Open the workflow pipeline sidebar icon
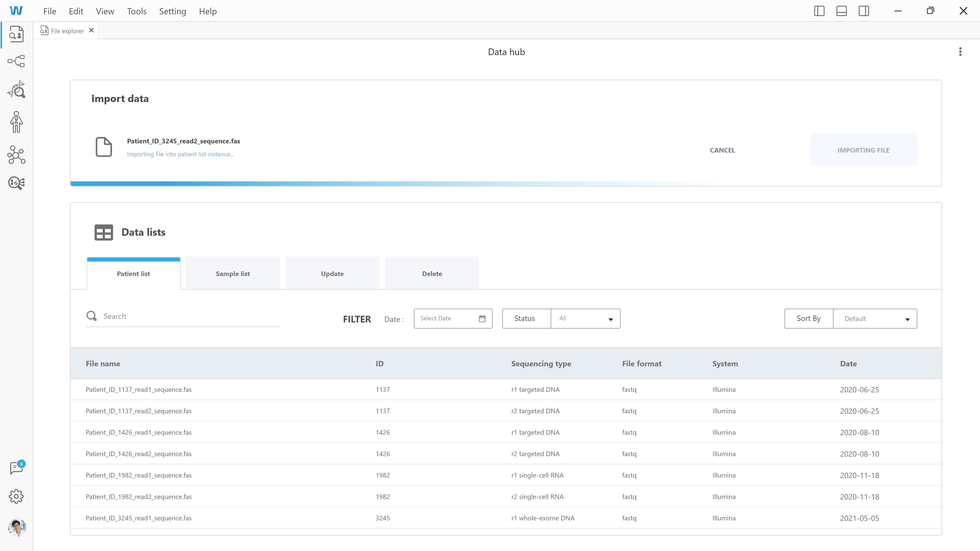The width and height of the screenshot is (980, 551). (x=16, y=61)
